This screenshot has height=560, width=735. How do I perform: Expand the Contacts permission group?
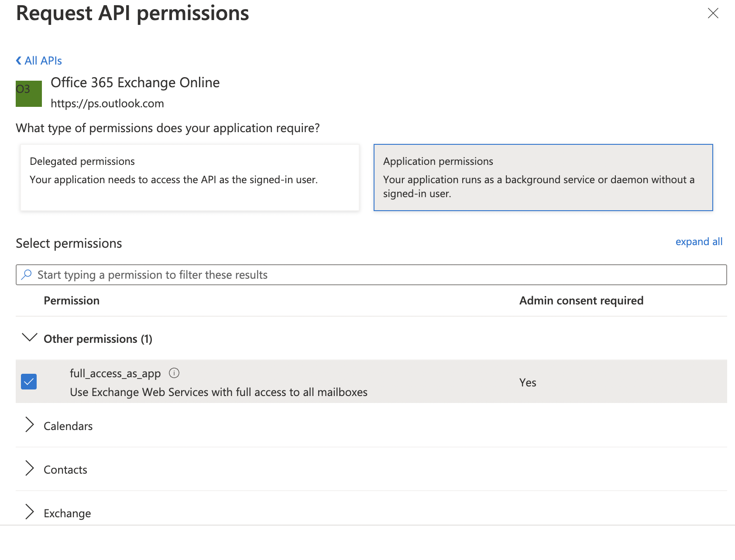click(30, 469)
